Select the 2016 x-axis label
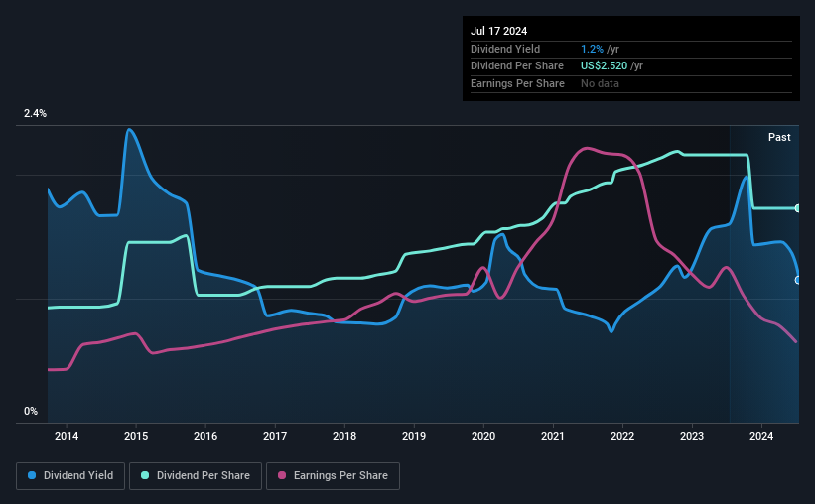Viewport: 815px width, 504px height. (205, 436)
